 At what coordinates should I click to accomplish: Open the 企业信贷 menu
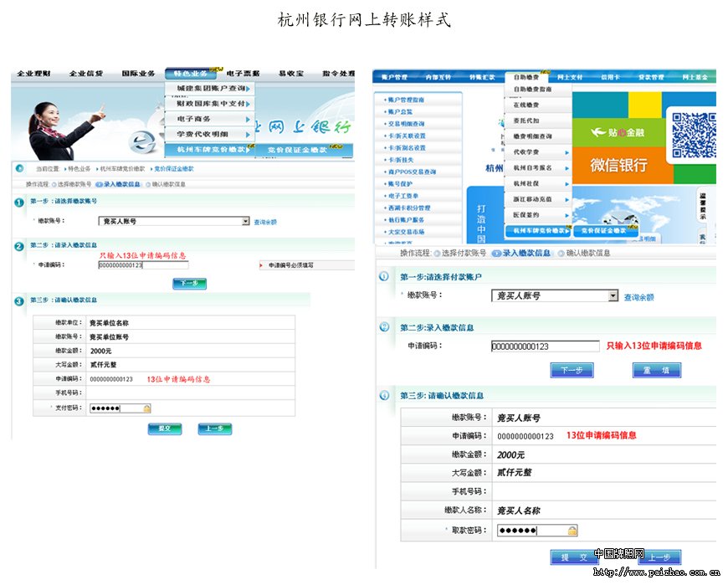click(86, 74)
